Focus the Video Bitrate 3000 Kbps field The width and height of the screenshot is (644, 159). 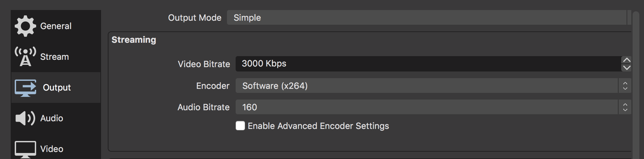(x=428, y=64)
